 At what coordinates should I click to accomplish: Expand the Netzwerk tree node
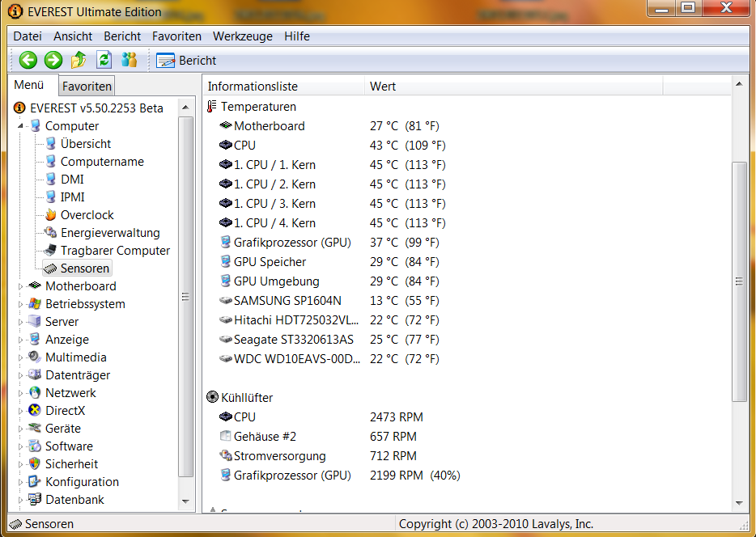click(x=20, y=394)
